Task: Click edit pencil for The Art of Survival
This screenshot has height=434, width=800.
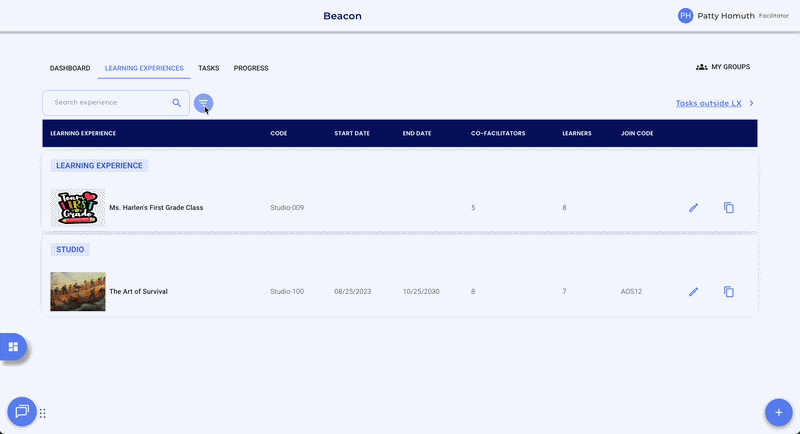Action: [693, 292]
